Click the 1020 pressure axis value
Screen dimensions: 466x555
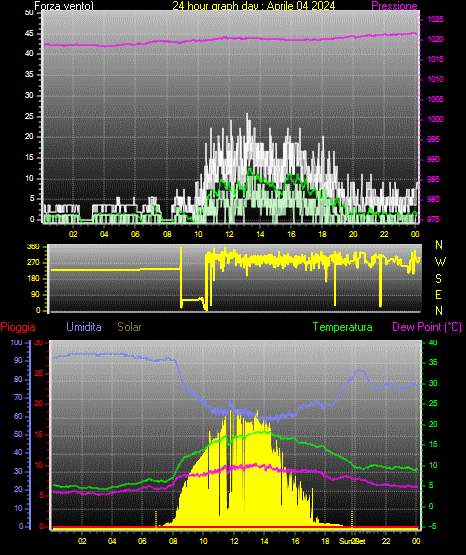pos(435,39)
